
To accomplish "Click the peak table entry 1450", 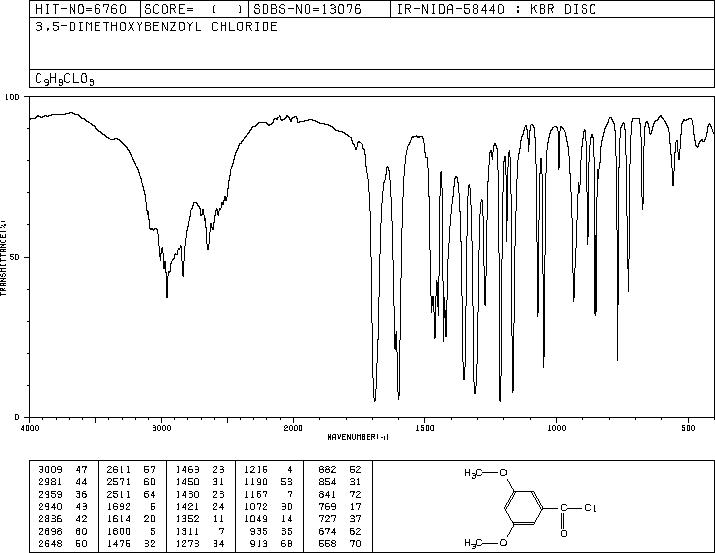I will pyautogui.click(x=187, y=482).
